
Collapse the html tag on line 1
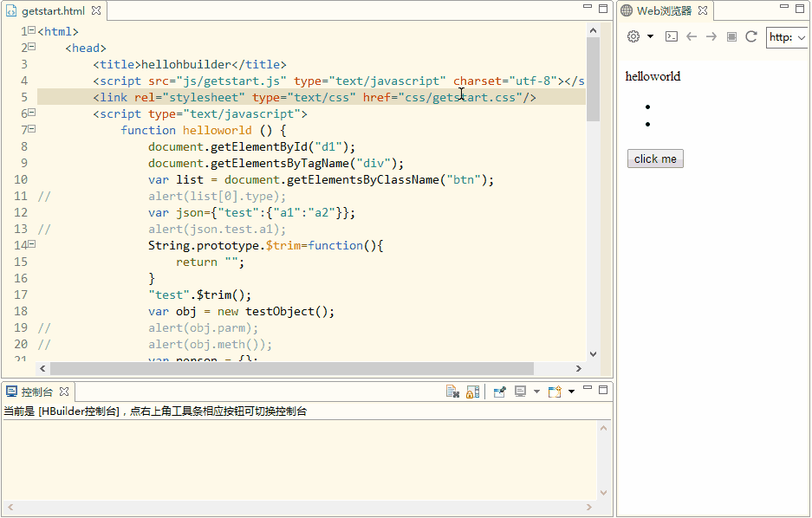[x=31, y=30]
